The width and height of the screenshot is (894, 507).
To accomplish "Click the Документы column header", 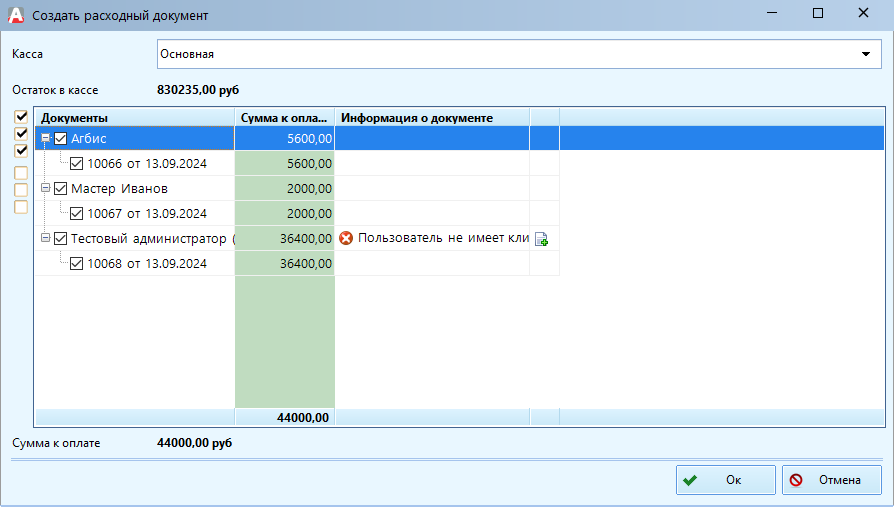I will pyautogui.click(x=134, y=118).
